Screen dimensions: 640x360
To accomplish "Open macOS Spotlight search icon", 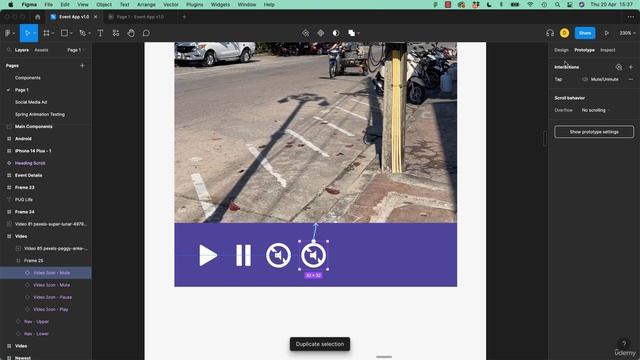I will point(557,4).
